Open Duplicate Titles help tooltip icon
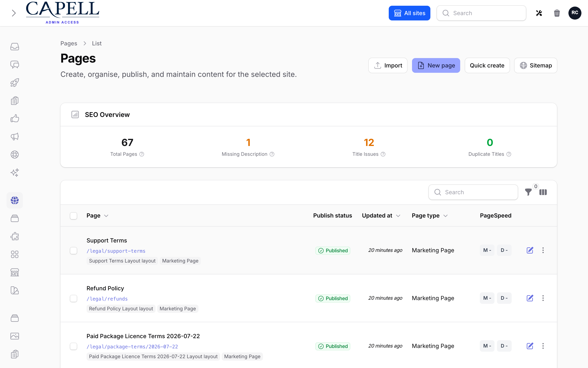 (x=509, y=154)
